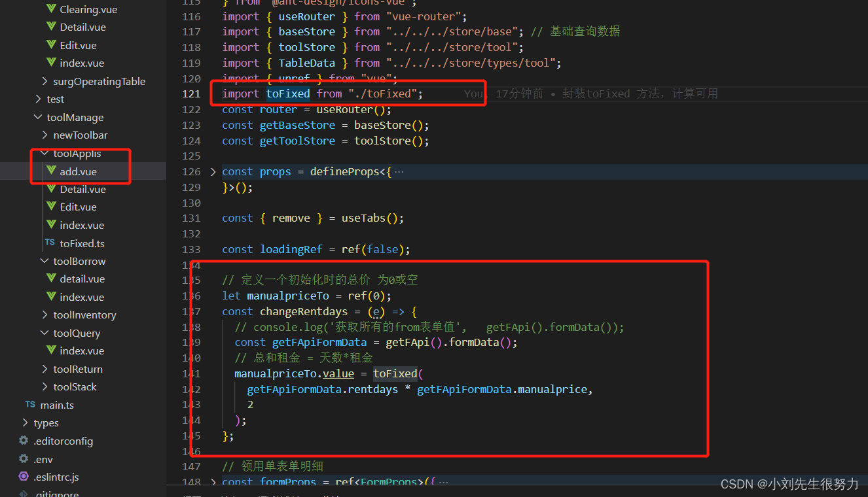Click line number 121 in the gutter
The width and height of the screenshot is (868, 497).
[x=191, y=94]
